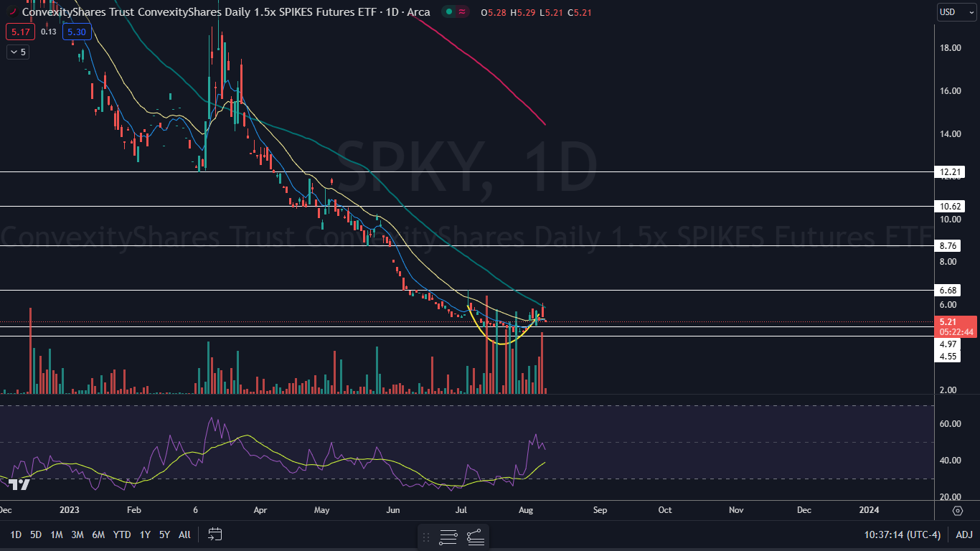This screenshot has height=551, width=980.
Task: Open timezone menu showing 10:37:14 (UTC-4)
Action: (x=903, y=534)
